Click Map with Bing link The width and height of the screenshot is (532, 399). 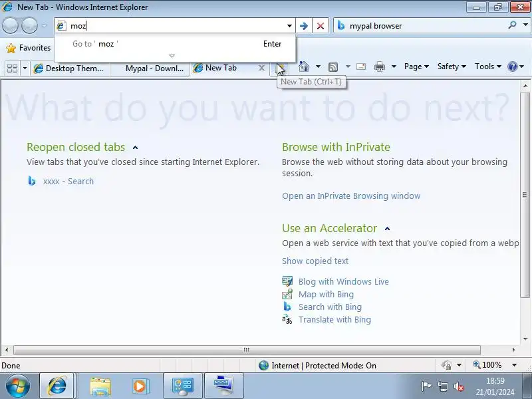click(326, 294)
